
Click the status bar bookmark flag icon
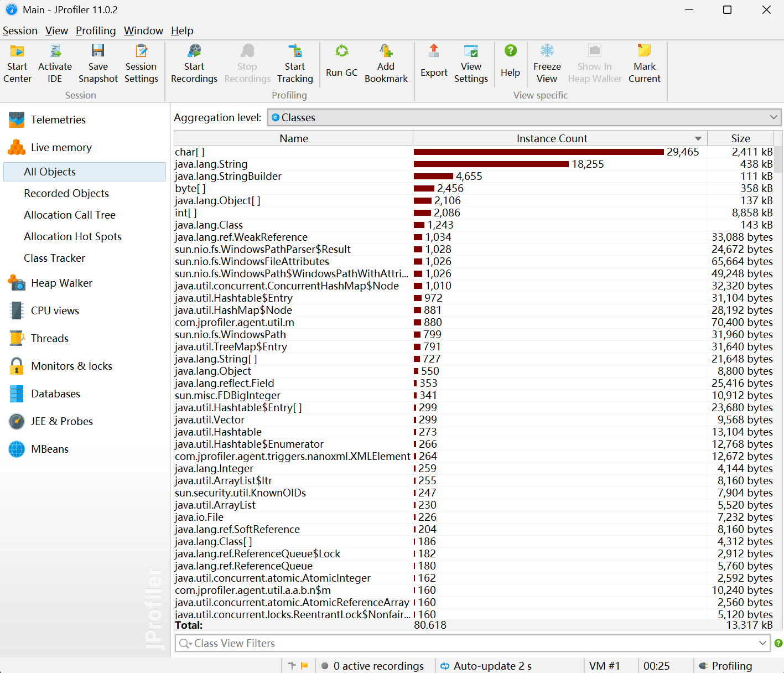[x=304, y=666]
